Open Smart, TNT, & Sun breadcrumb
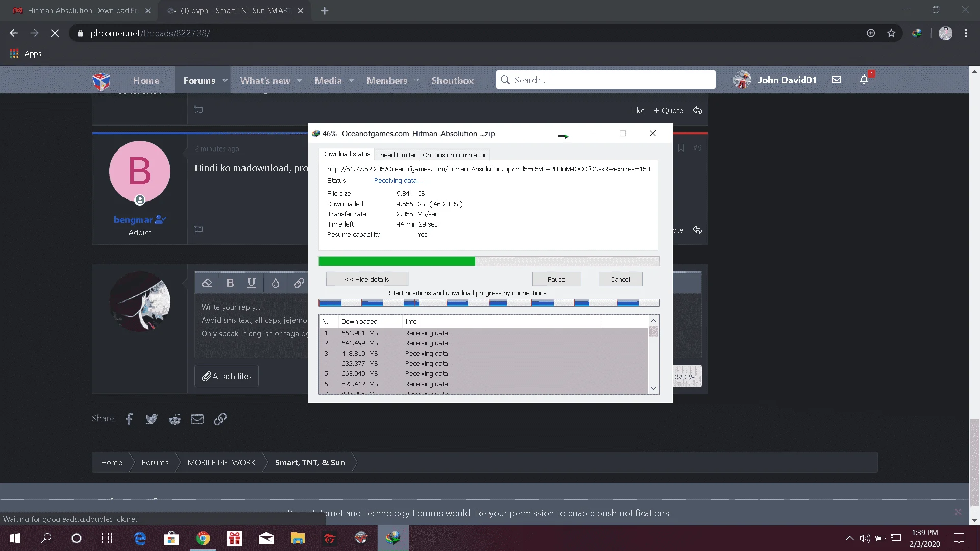980x551 pixels. tap(310, 463)
